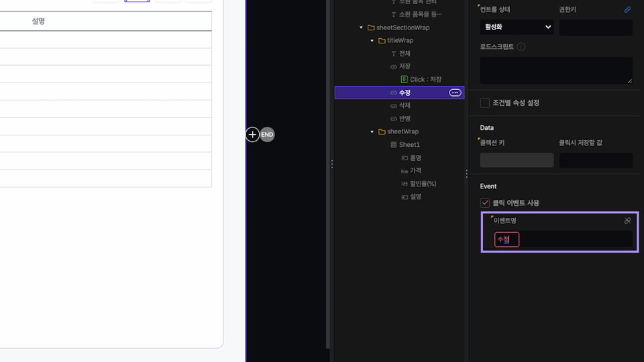Click the link icon beside 권한키

coord(627,9)
